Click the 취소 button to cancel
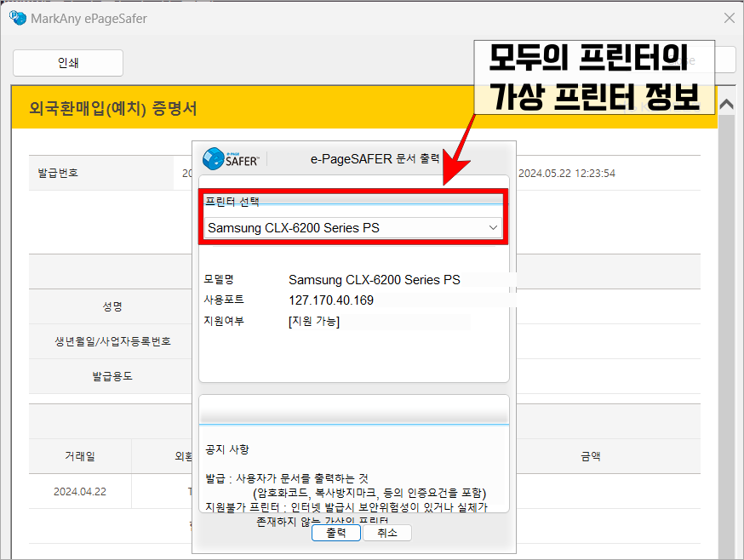Viewport: 744px width, 560px height. point(386,532)
